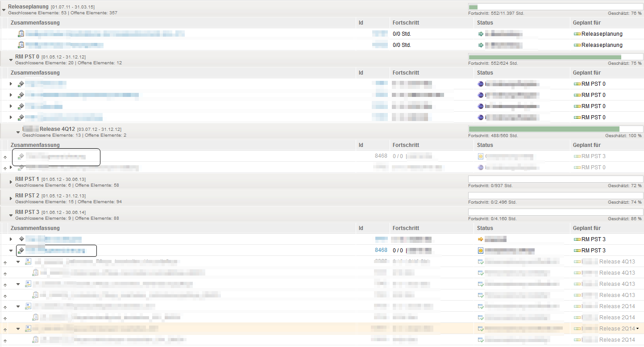
Task: Click status icon on the orange highlighted row
Action: click(x=481, y=329)
